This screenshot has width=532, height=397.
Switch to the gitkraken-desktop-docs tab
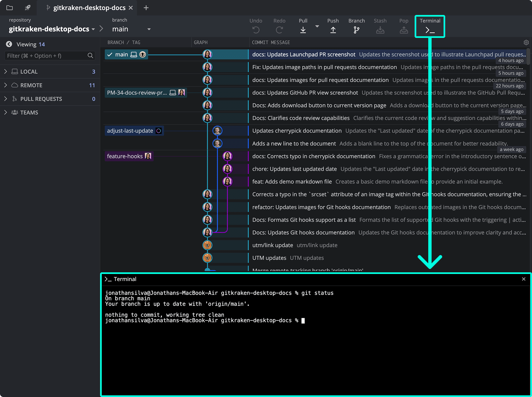pos(86,8)
